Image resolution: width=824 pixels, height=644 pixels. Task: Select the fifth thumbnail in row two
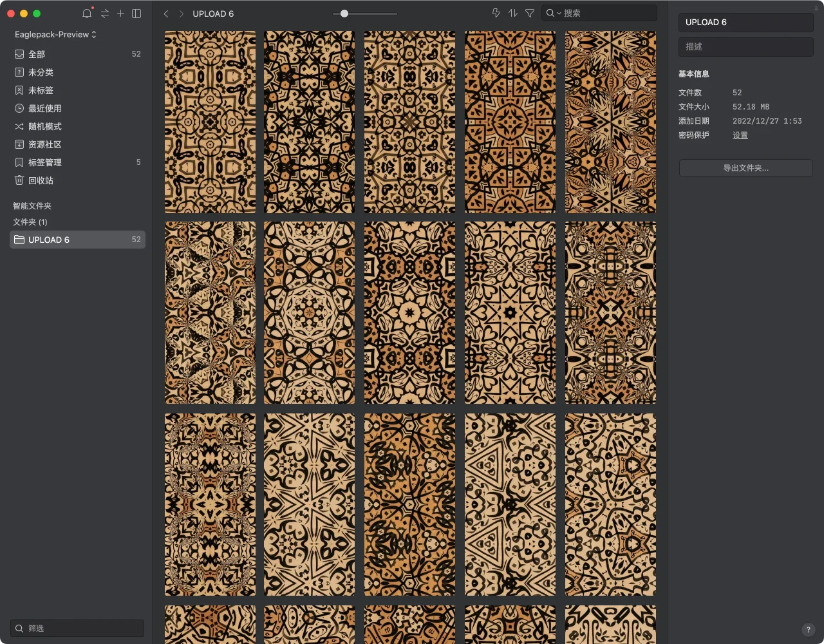(611, 313)
